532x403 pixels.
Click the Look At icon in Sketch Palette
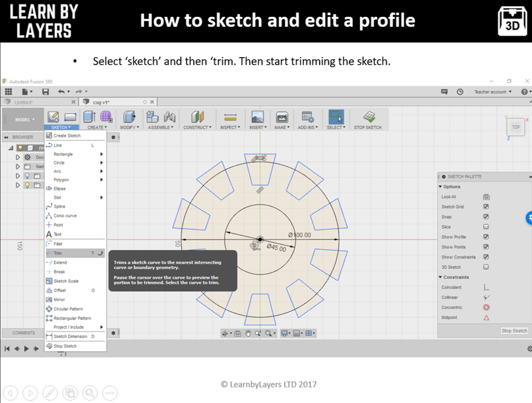[x=486, y=197]
